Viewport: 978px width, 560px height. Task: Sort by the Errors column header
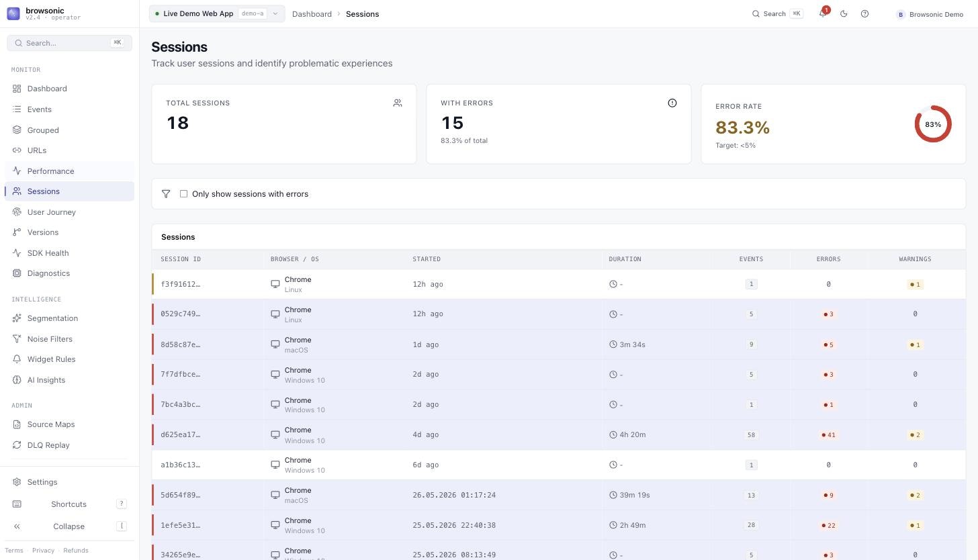click(x=828, y=259)
